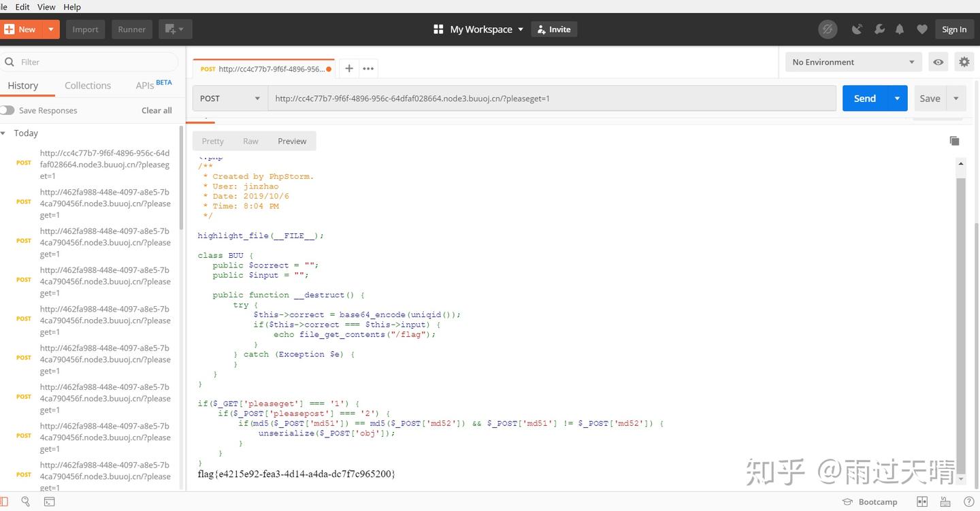Toggle the Save Responses switch

tap(7, 110)
